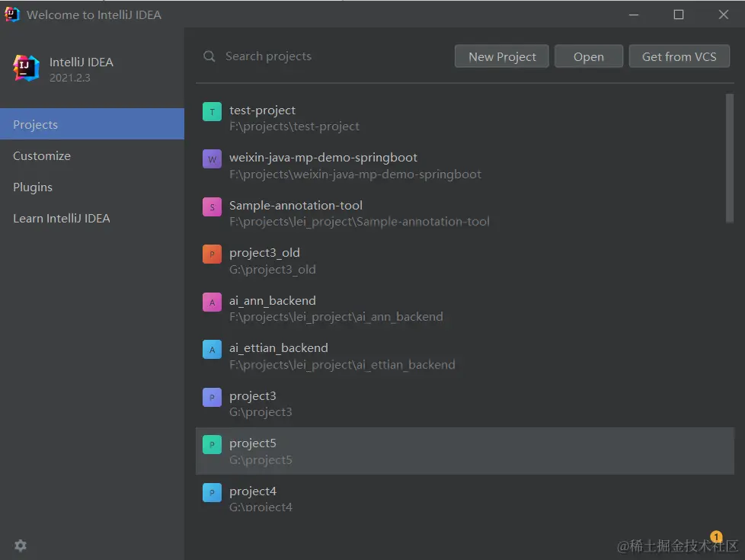Click the ai_ettian_backend blue A icon
This screenshot has width=745, height=560.
click(x=212, y=350)
